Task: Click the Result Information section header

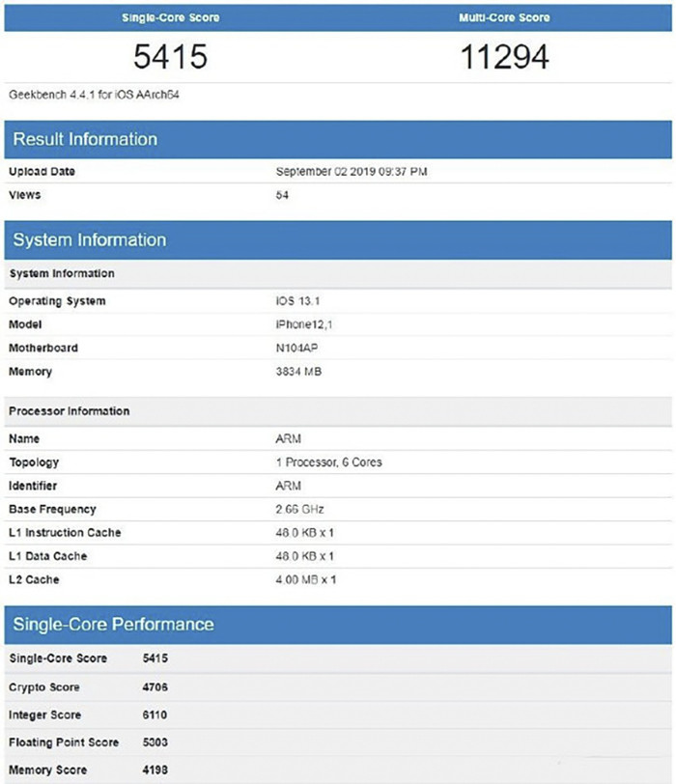Action: click(x=85, y=139)
